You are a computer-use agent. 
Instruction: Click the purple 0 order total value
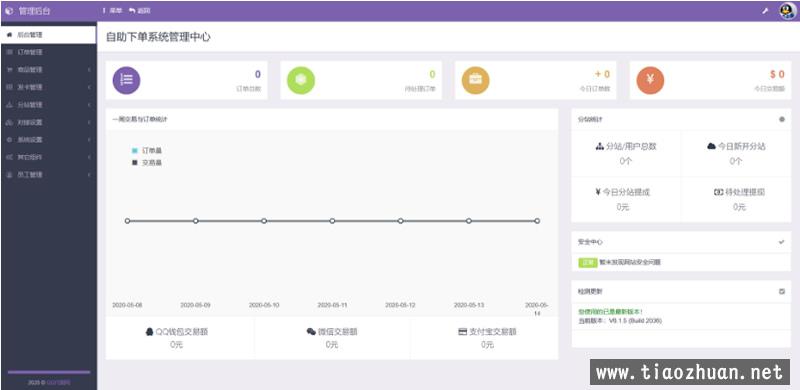[258, 75]
